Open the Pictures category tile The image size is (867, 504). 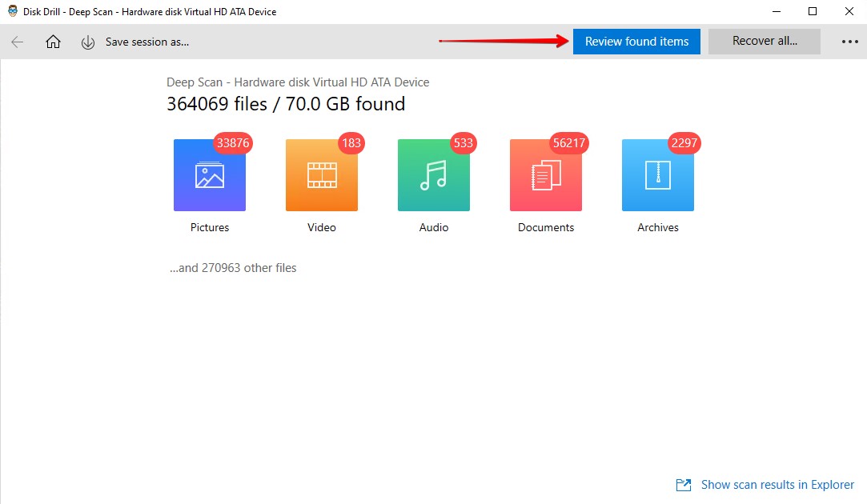pyautogui.click(x=210, y=175)
